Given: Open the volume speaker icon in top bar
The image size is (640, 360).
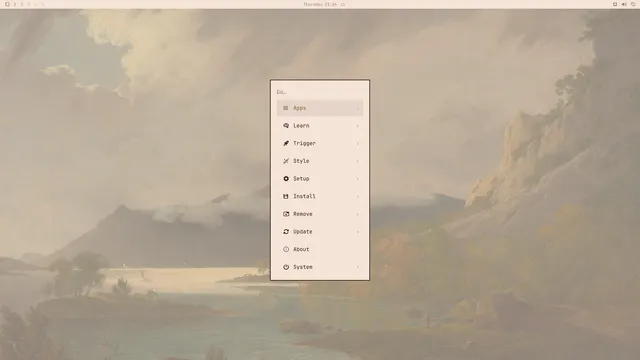Looking at the screenshot, I should [x=624, y=4].
